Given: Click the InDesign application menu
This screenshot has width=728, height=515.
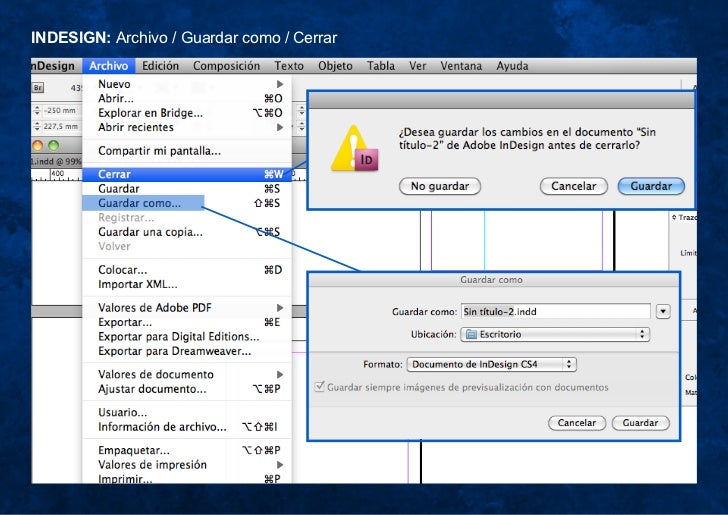Looking at the screenshot, I should pyautogui.click(x=53, y=65).
